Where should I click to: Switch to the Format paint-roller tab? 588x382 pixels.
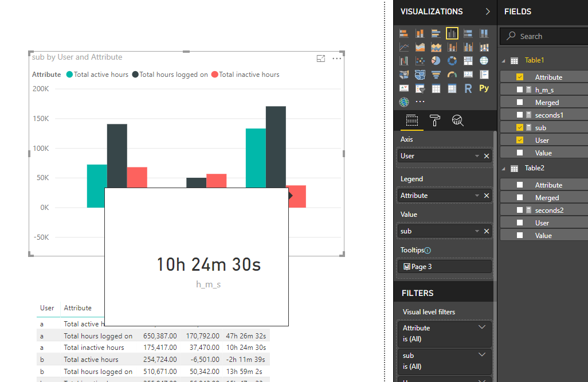[434, 120]
